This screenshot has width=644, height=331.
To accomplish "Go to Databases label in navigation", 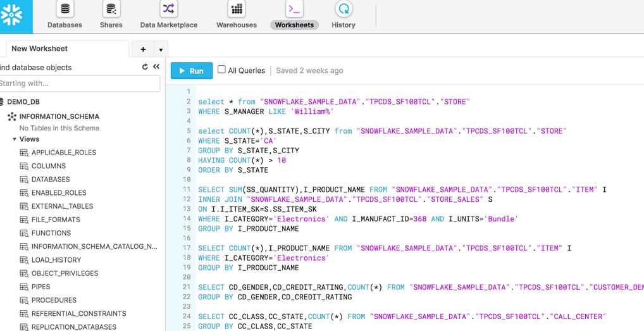I will coord(65,25).
